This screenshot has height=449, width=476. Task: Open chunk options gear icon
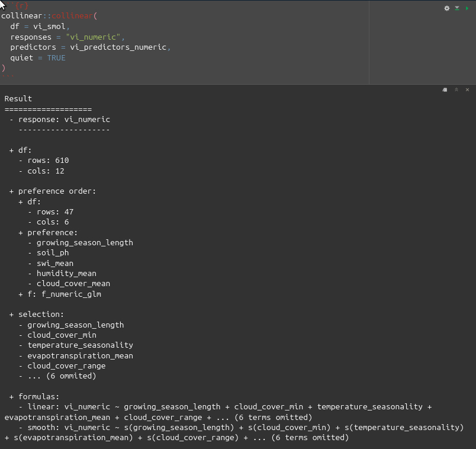[x=448, y=8]
